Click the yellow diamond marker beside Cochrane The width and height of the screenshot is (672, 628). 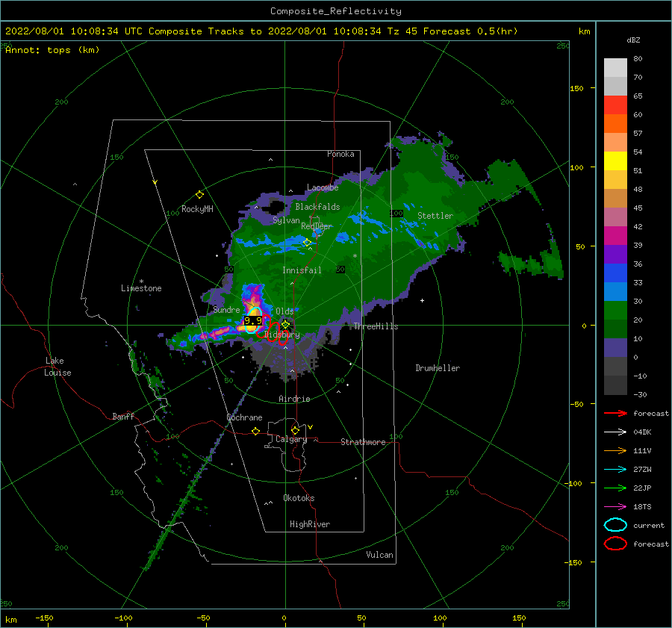tap(255, 431)
